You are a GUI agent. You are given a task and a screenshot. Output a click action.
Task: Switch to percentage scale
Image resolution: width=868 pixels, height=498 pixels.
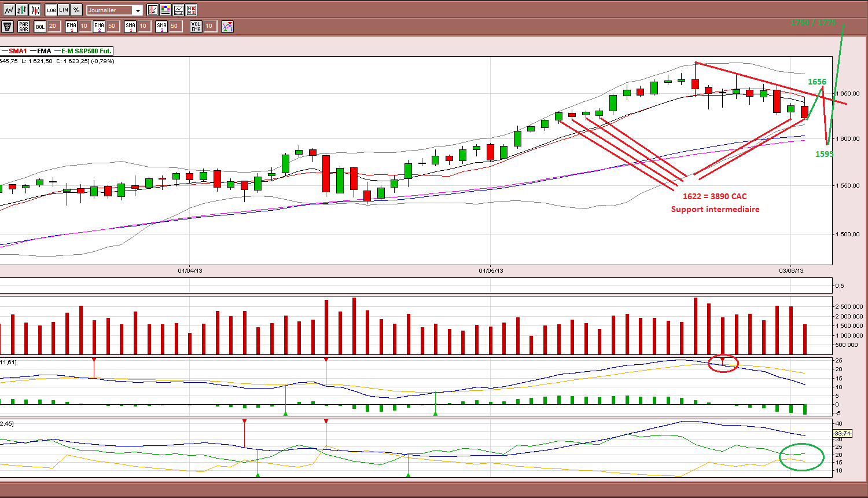tap(76, 10)
